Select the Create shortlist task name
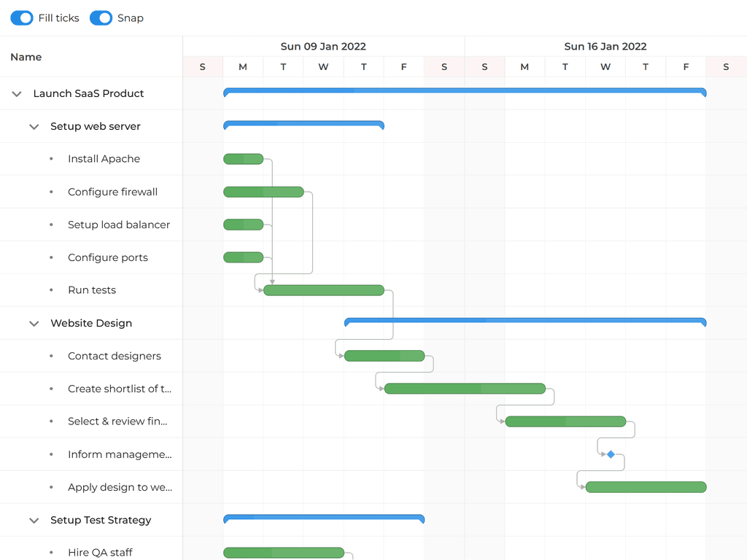 pyautogui.click(x=120, y=389)
